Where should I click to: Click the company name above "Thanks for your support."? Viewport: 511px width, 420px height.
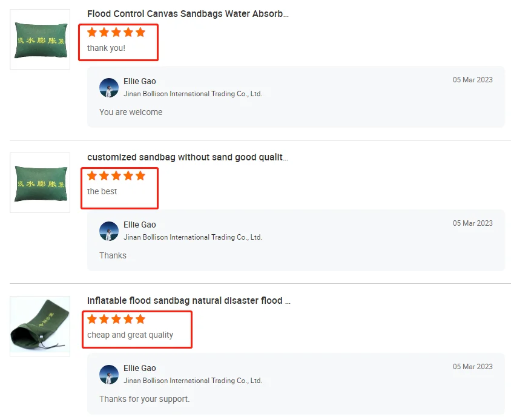[193, 381]
